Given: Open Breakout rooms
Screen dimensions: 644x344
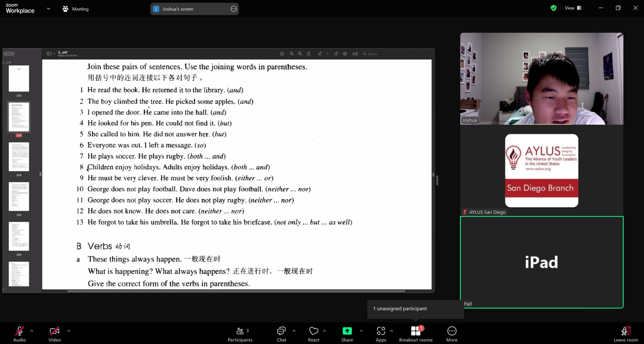Looking at the screenshot, I should pyautogui.click(x=416, y=334).
